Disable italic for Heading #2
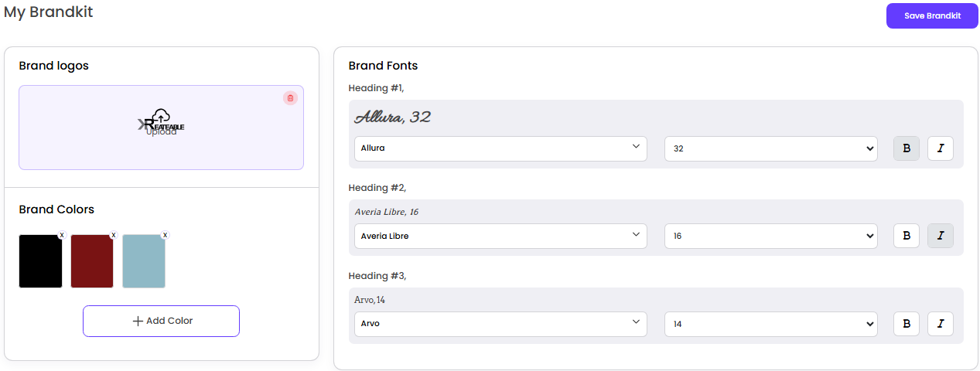 [940, 236]
